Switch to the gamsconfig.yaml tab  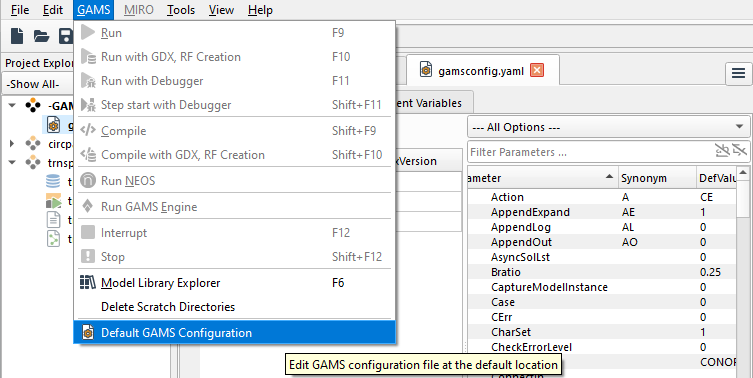click(473, 71)
